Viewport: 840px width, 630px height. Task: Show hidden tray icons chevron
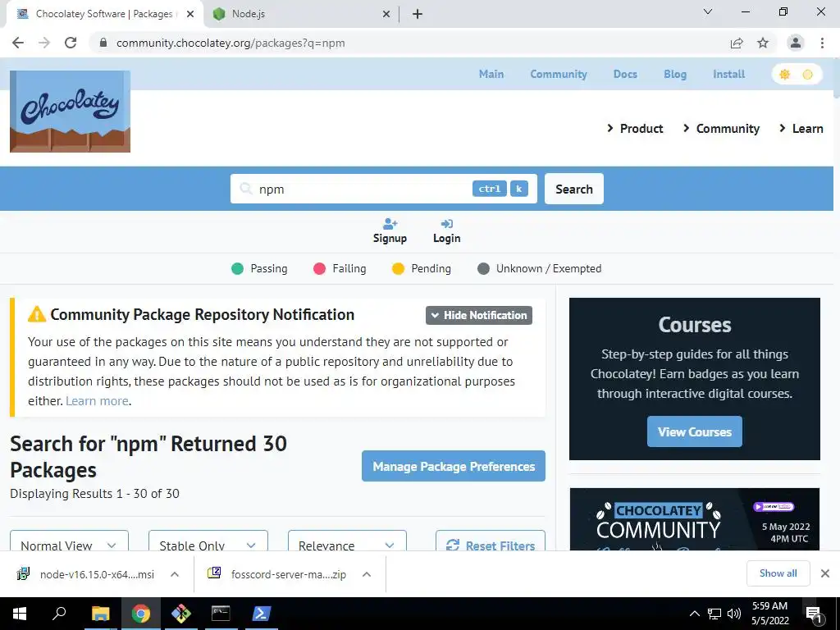click(694, 614)
